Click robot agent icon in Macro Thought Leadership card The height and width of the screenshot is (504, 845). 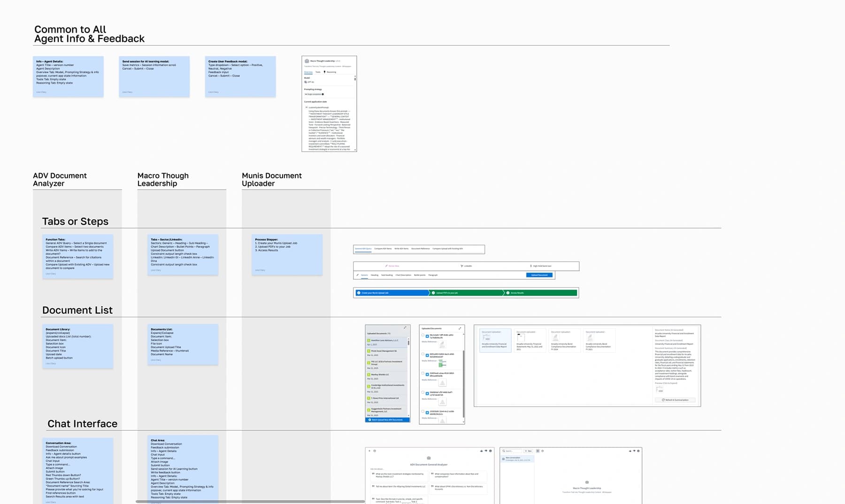pyautogui.click(x=307, y=61)
